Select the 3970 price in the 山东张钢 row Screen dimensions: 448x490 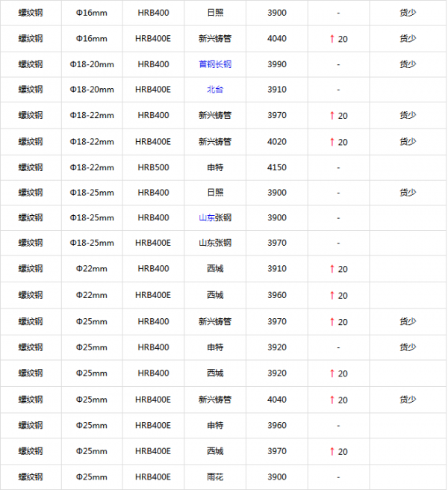(277, 243)
